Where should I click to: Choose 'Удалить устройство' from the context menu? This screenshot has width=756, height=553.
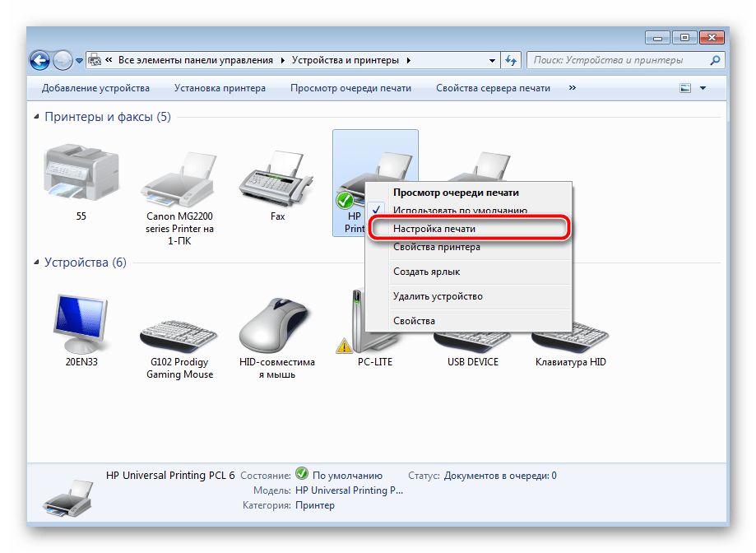click(x=437, y=296)
